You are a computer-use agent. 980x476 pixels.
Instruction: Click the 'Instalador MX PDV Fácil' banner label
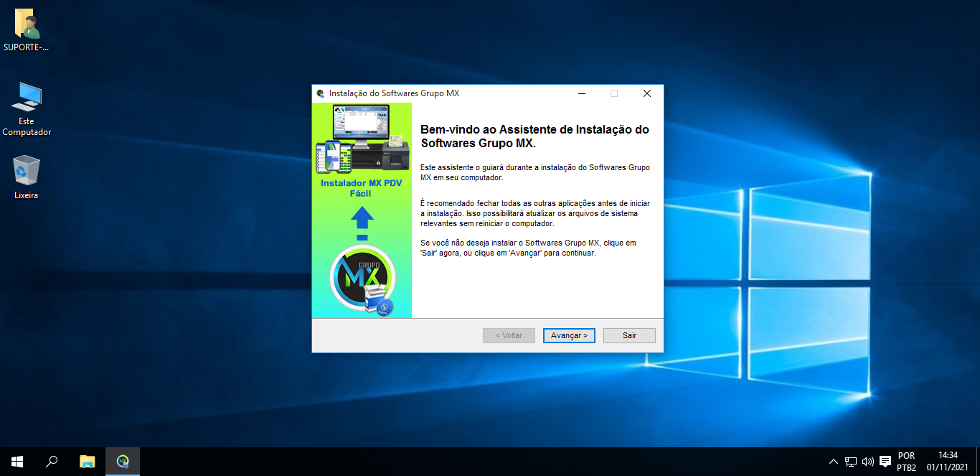point(362,188)
